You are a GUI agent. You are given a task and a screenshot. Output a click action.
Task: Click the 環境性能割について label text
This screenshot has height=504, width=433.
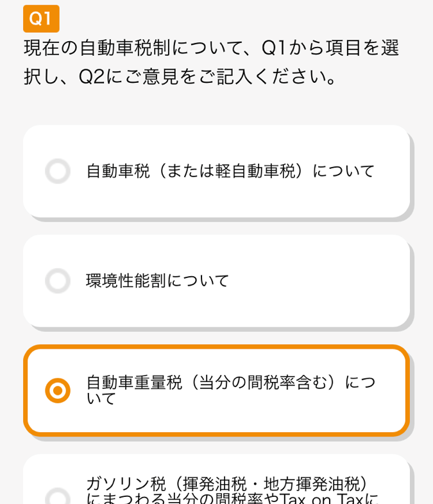(157, 281)
